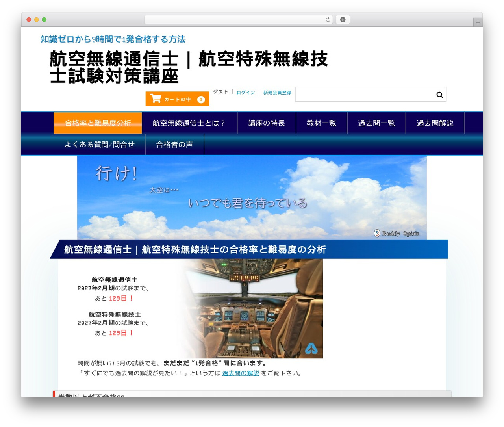Click the blue logo on the cockpit image
Image resolution: width=504 pixels, height=427 pixels.
click(x=311, y=349)
